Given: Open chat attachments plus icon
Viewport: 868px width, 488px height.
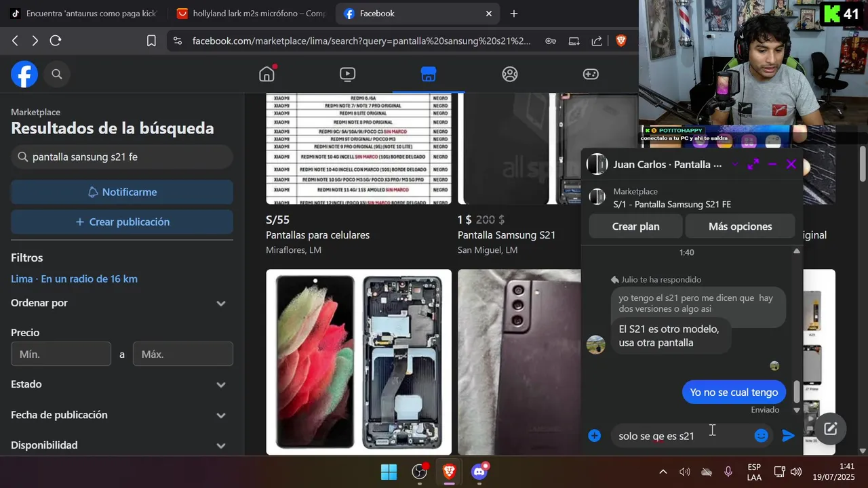Looking at the screenshot, I should coord(595,436).
